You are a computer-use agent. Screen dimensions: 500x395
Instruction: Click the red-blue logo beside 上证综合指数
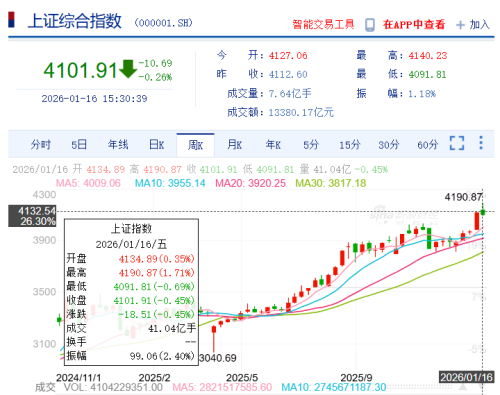point(12,20)
